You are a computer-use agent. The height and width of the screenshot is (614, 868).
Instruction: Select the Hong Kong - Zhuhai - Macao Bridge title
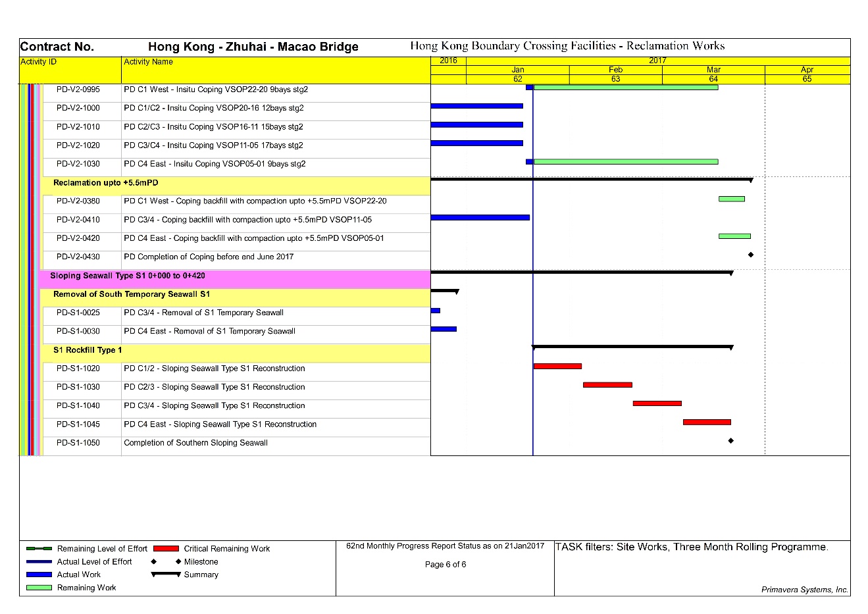253,47
